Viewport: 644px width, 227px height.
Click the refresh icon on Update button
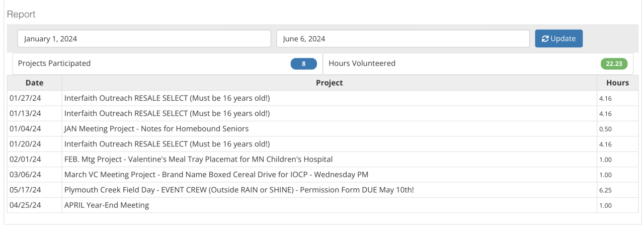tap(545, 39)
